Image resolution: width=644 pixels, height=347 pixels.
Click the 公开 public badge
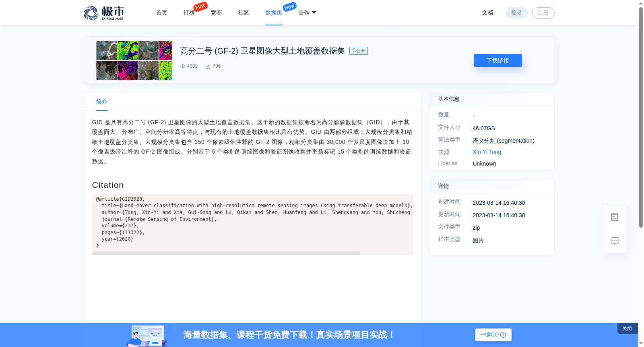[359, 51]
